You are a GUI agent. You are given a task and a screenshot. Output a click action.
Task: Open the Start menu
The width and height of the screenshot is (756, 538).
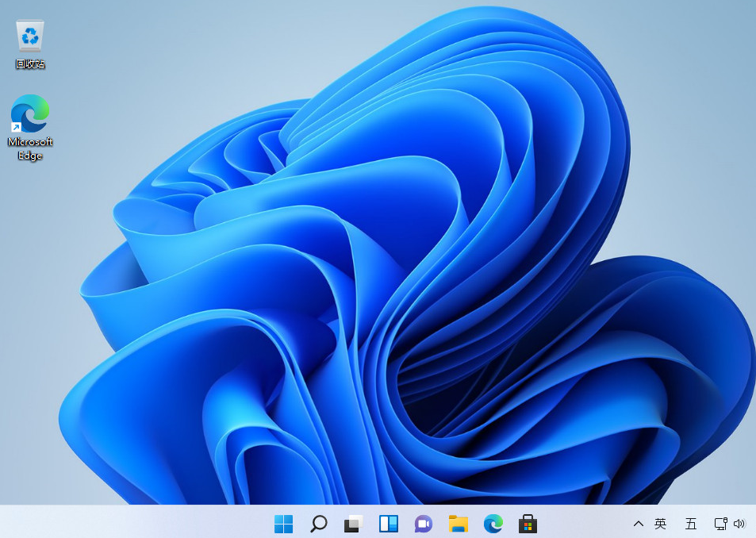(x=283, y=524)
